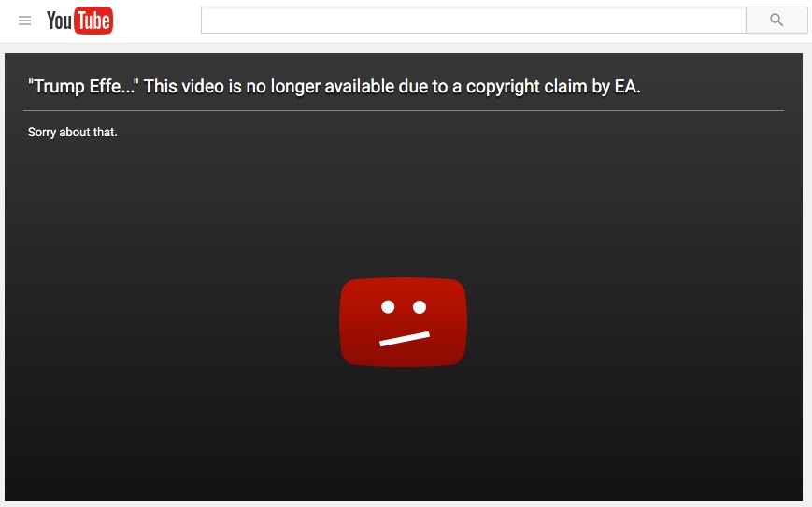Click the black 'You' text in the logo
Image resolution: width=812 pixels, height=507 pixels.
60,21
